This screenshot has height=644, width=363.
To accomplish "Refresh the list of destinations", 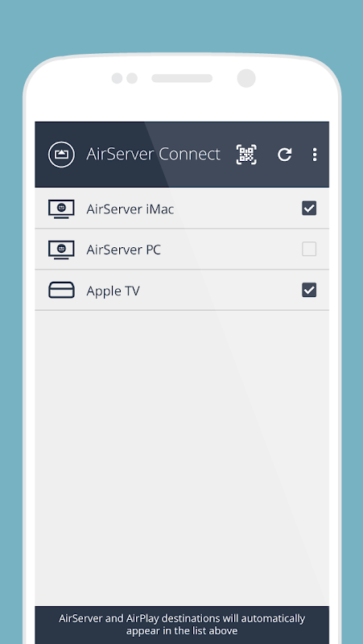I will click(x=285, y=155).
